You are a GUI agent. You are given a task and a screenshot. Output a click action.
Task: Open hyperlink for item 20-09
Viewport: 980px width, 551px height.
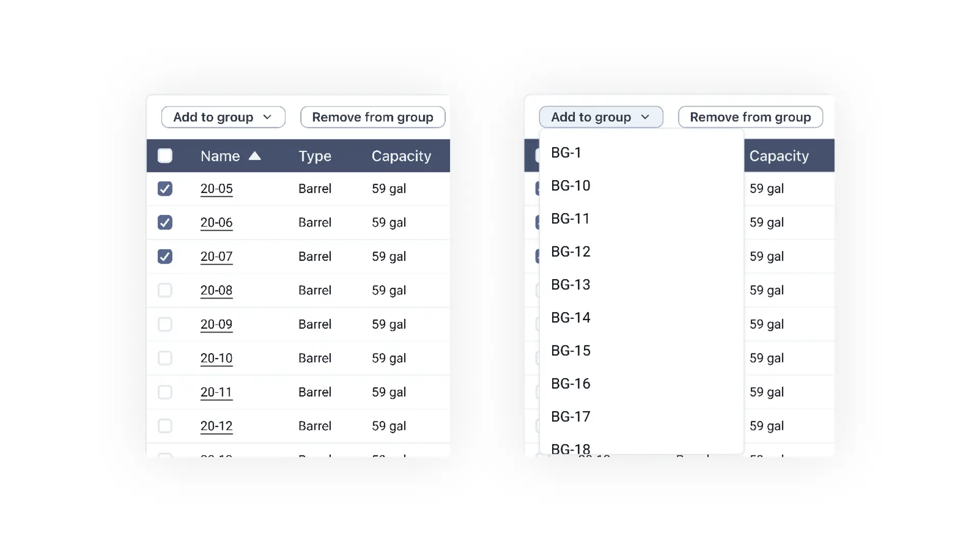tap(216, 323)
